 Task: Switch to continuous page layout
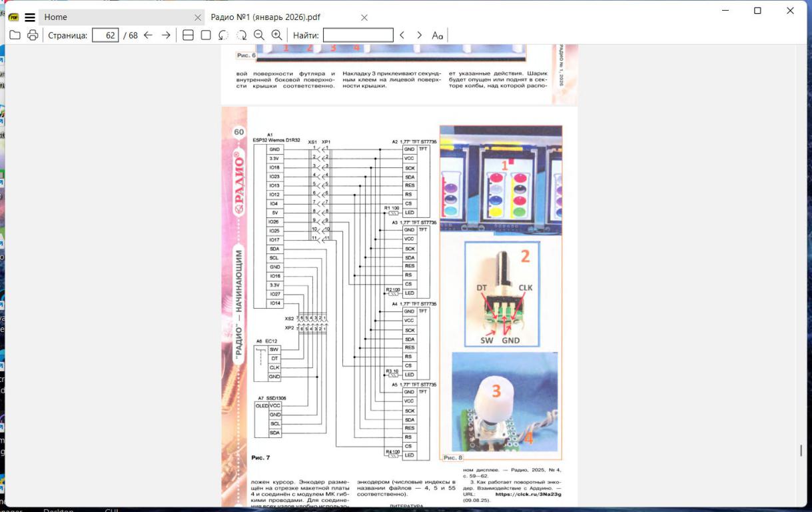pos(188,35)
